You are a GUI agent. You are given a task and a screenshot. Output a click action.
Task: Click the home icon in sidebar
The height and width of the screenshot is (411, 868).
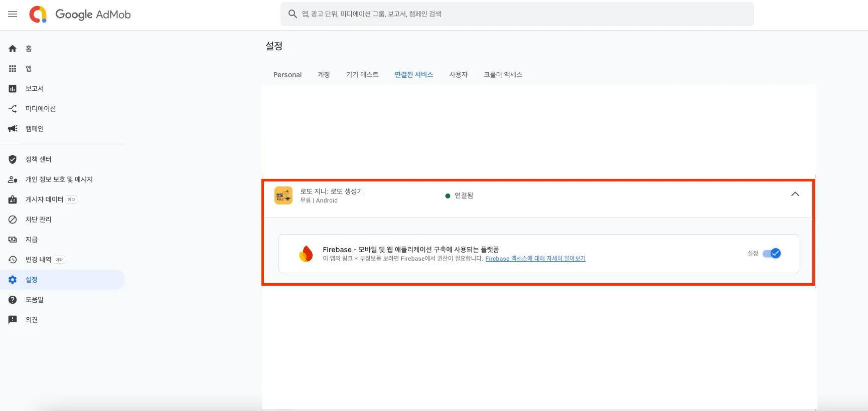tap(13, 49)
